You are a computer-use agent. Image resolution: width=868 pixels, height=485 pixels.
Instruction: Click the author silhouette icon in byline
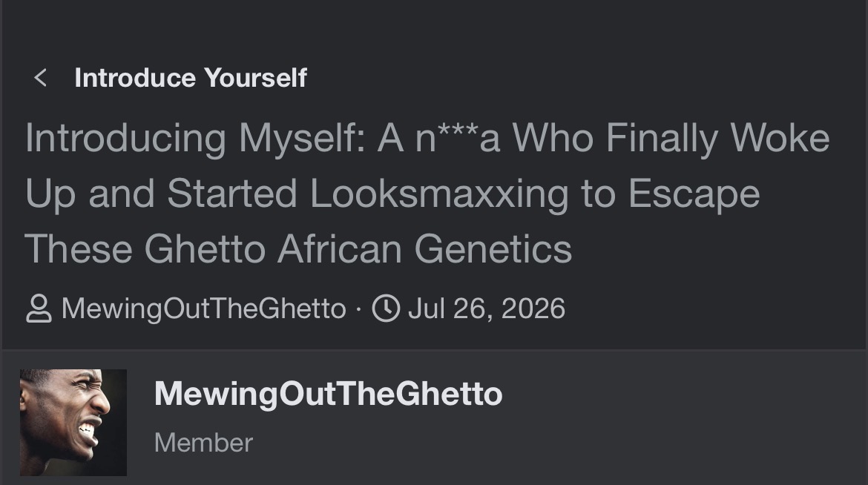(x=39, y=309)
